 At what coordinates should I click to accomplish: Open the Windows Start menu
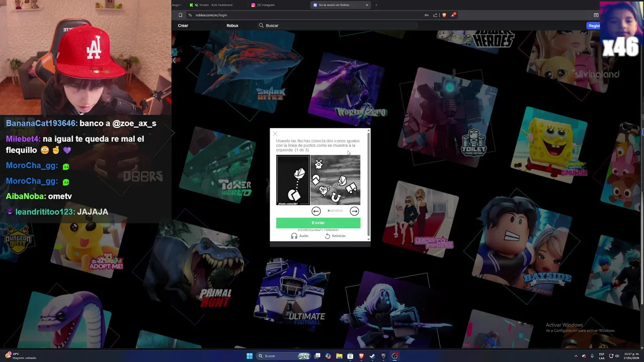tap(250, 356)
